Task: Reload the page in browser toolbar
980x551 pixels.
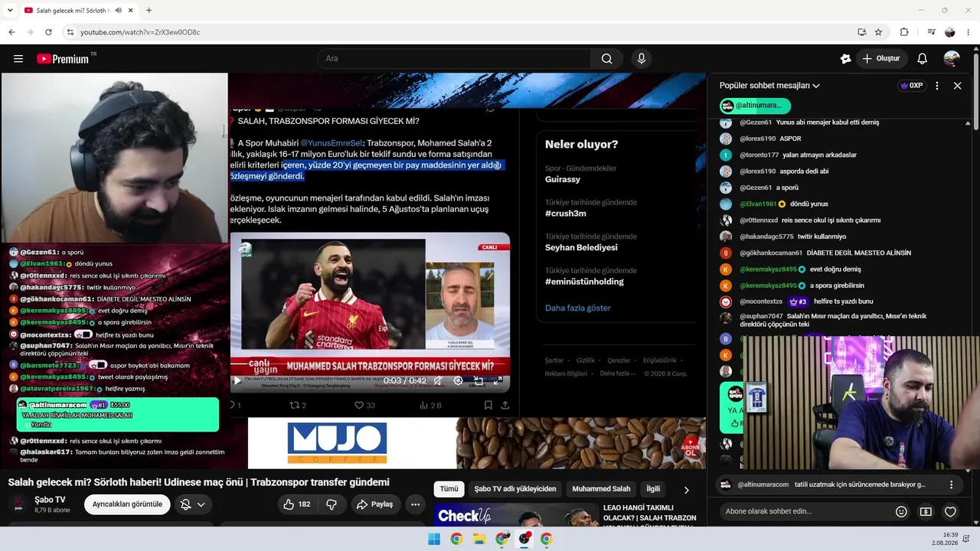Action: point(48,32)
